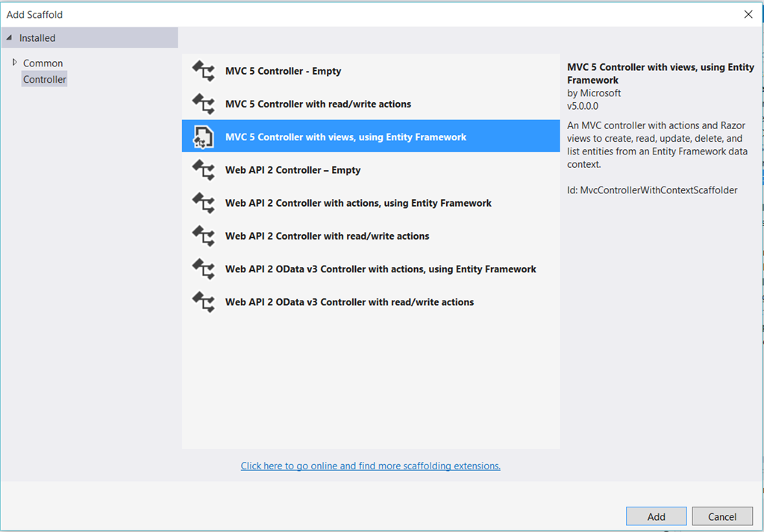Image resolution: width=764 pixels, height=532 pixels.
Task: Click the Installed header label
Action: pos(37,38)
